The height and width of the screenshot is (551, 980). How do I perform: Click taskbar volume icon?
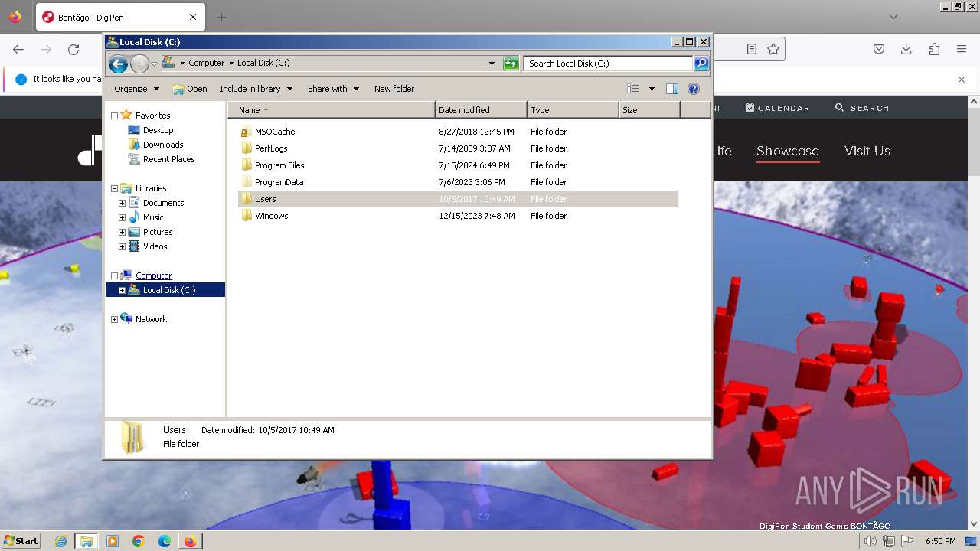pos(871,541)
